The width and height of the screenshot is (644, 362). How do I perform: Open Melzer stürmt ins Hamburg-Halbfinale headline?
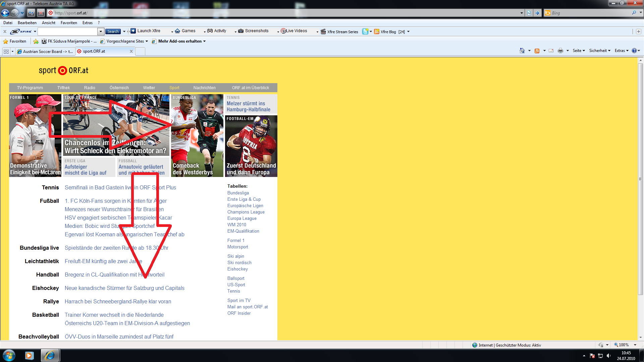tap(249, 107)
